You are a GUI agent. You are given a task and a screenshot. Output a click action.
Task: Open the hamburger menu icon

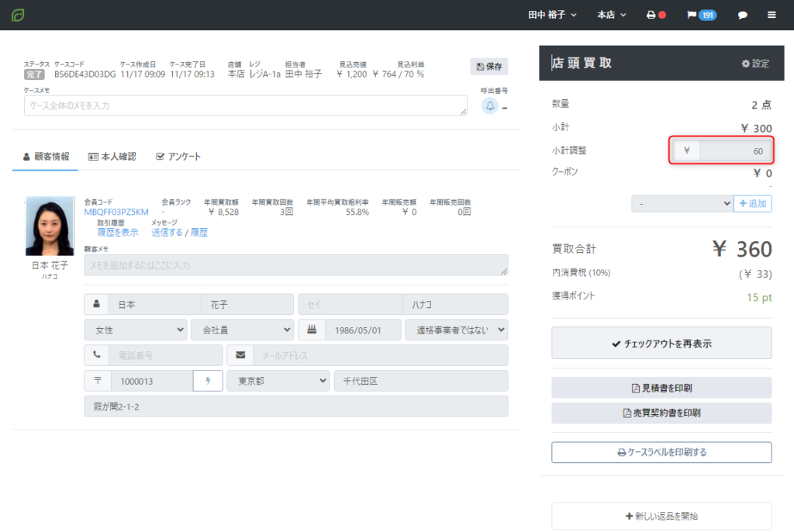[772, 16]
